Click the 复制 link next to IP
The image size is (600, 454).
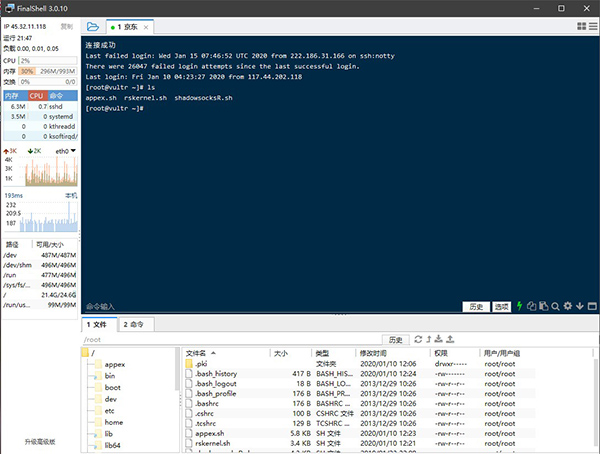[x=66, y=26]
